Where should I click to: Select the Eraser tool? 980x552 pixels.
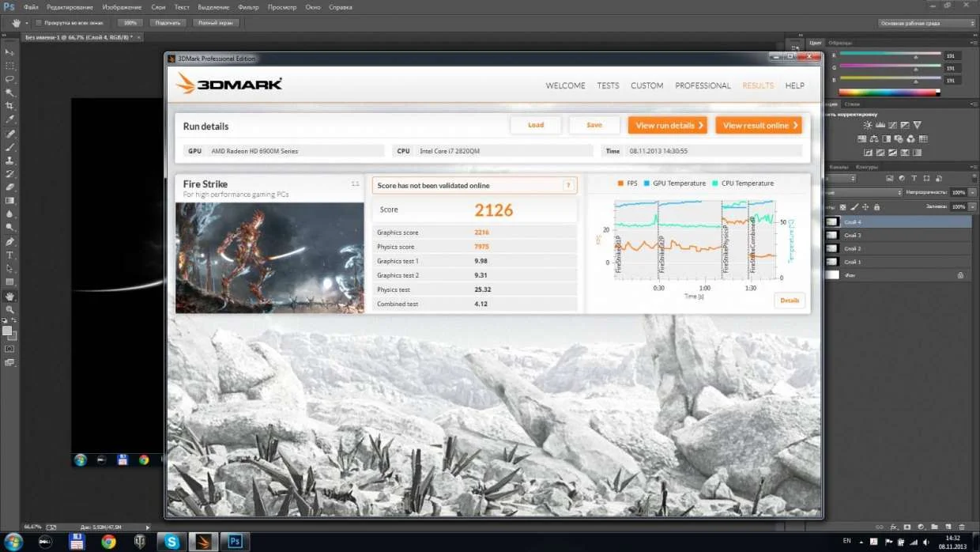(10, 187)
